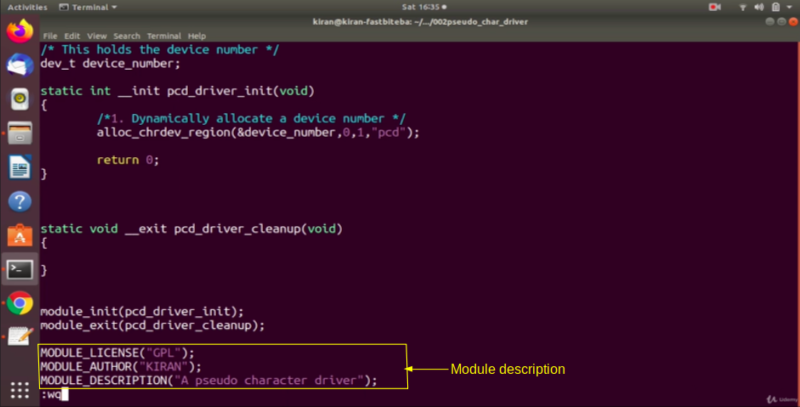Click the comment 'This holds the device number'

click(160, 49)
